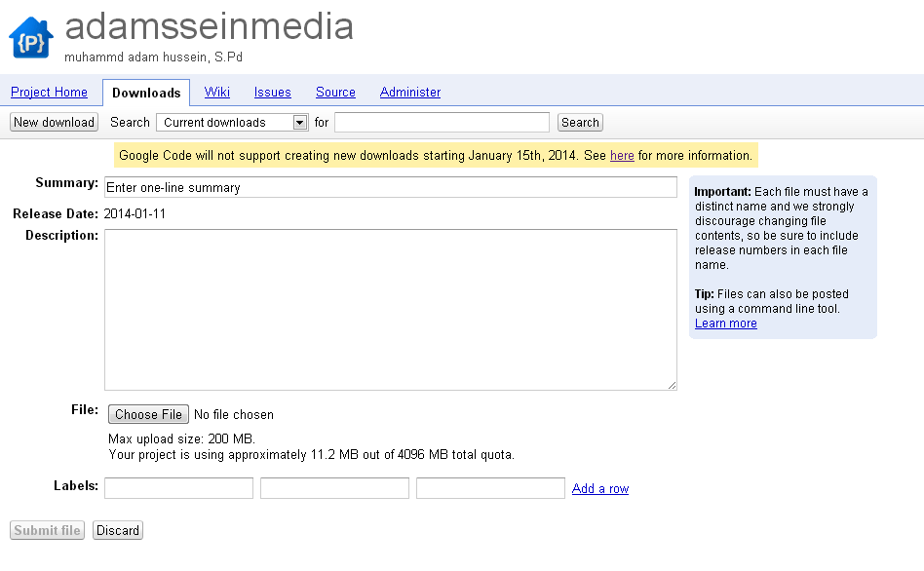Image resolution: width=924 pixels, height=571 pixels.
Task: Click the Search button
Action: 580,122
